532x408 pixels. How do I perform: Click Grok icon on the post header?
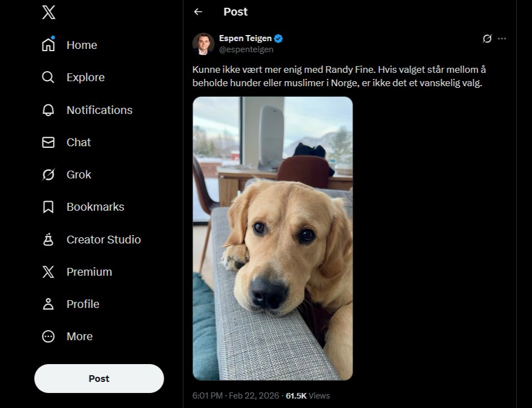click(487, 38)
